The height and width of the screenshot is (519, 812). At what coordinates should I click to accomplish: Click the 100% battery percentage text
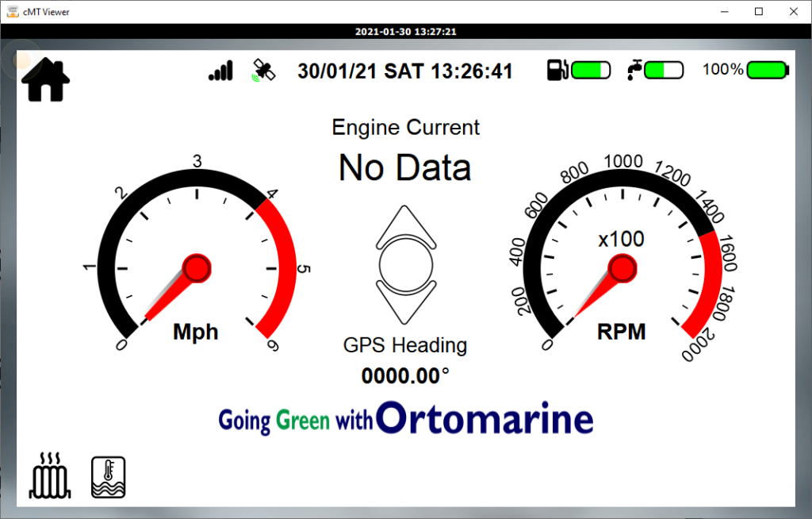coord(723,70)
